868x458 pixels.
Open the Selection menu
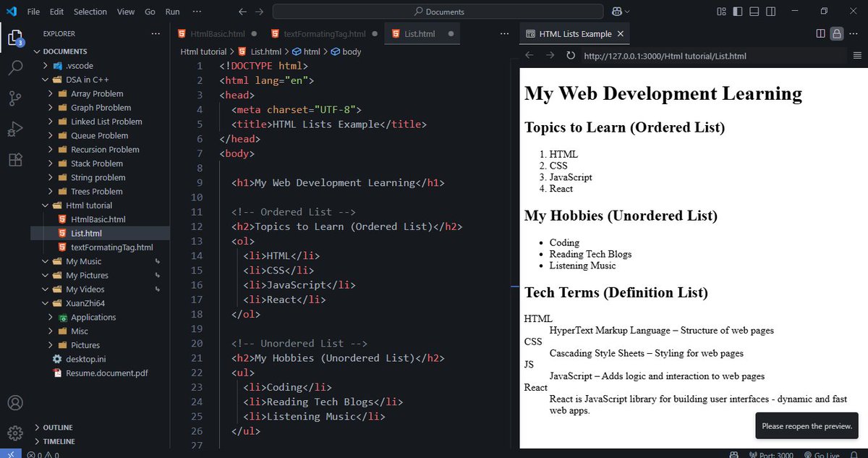coord(90,12)
